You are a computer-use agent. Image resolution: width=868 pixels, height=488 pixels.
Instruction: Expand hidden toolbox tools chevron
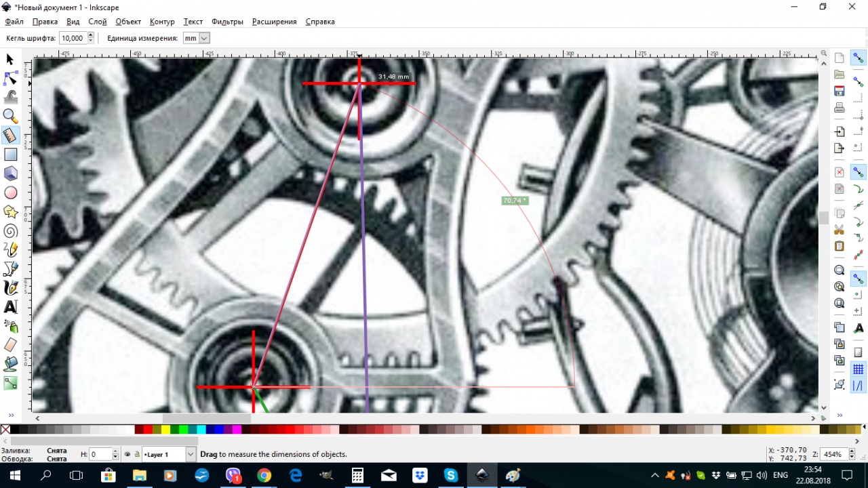10,415
